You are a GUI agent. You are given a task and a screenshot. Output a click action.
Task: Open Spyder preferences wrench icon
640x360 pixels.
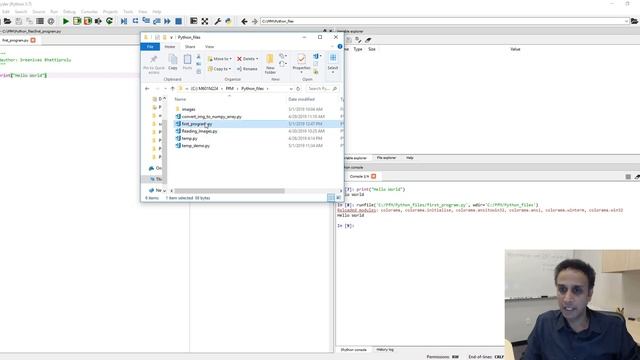point(218,21)
